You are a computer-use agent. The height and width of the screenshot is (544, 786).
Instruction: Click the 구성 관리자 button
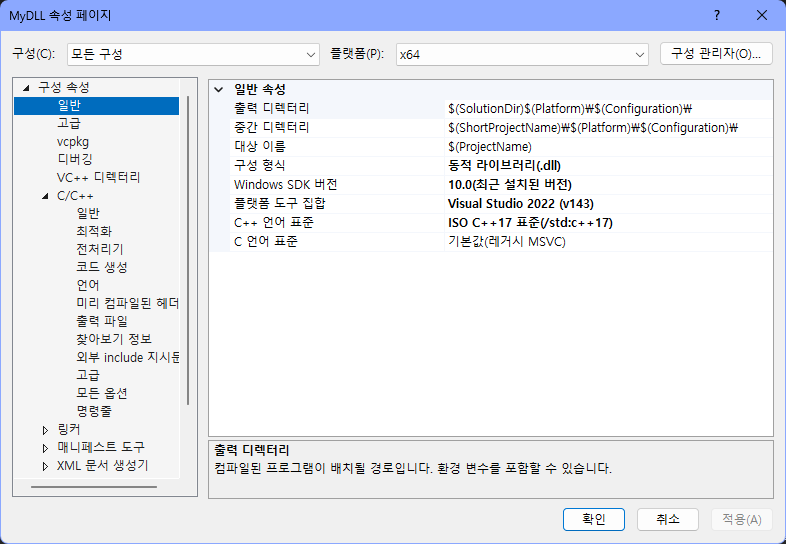pos(716,53)
